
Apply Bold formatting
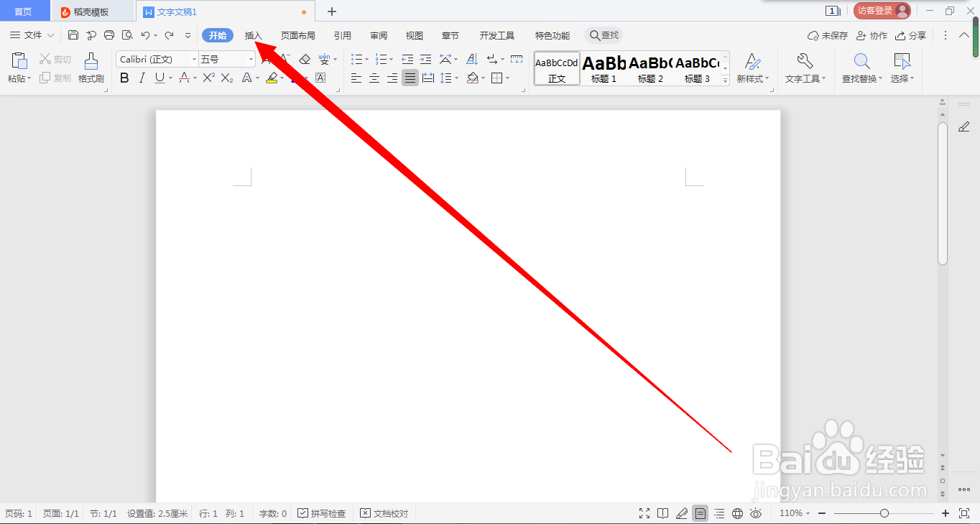pyautogui.click(x=124, y=78)
